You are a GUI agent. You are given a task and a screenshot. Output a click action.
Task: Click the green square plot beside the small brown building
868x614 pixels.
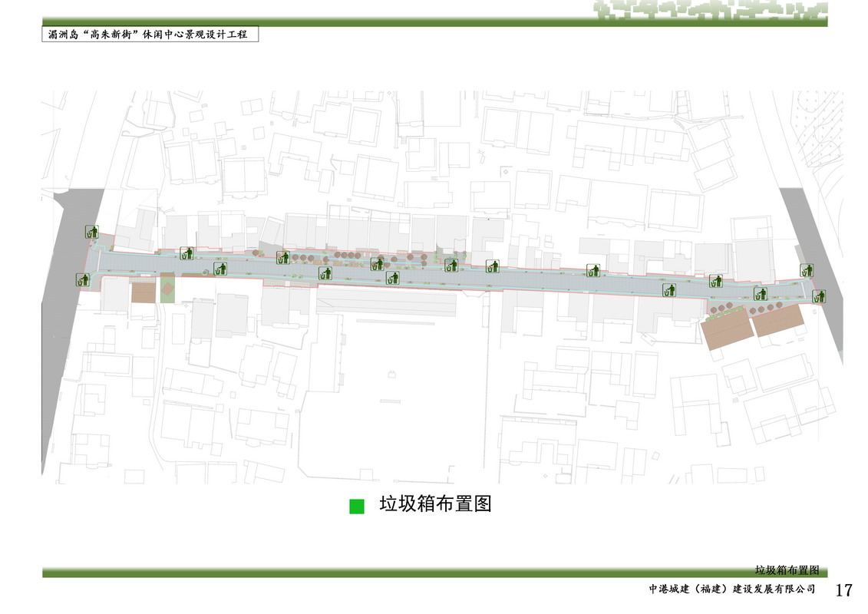point(167,288)
